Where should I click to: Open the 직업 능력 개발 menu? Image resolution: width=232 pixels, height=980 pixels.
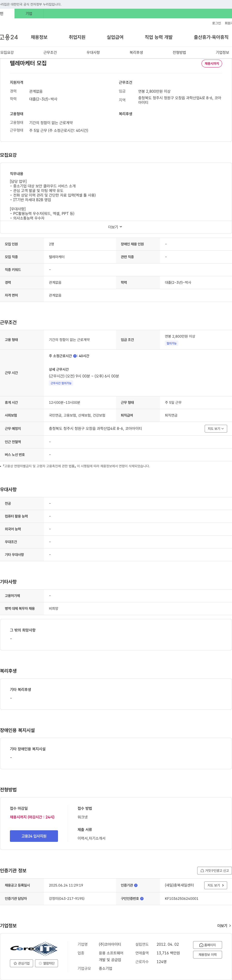[x=159, y=37]
